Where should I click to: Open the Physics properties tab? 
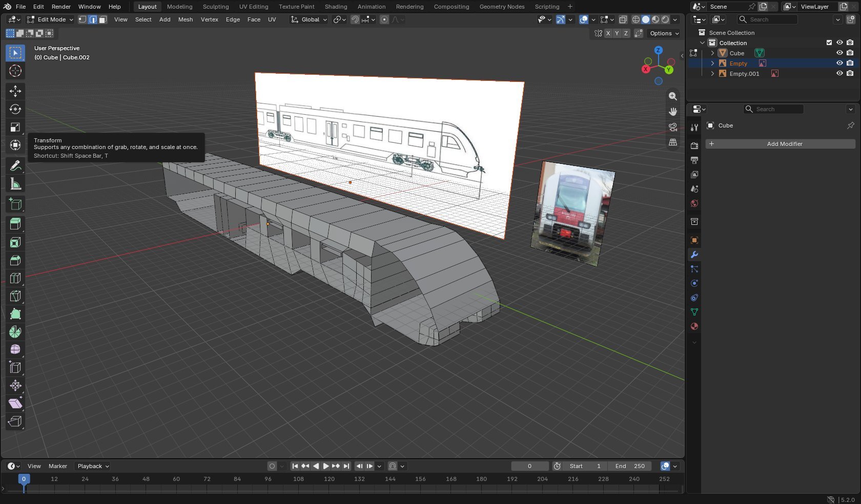[x=694, y=283]
